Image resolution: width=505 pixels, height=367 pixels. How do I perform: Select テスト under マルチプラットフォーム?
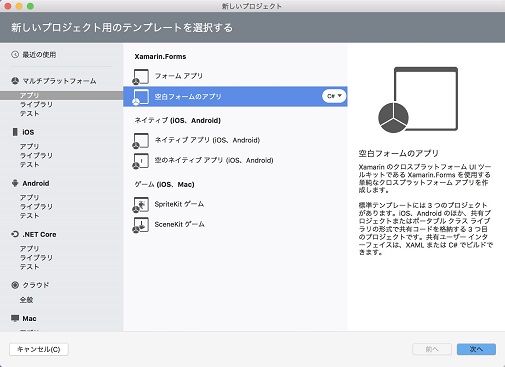pos(29,114)
